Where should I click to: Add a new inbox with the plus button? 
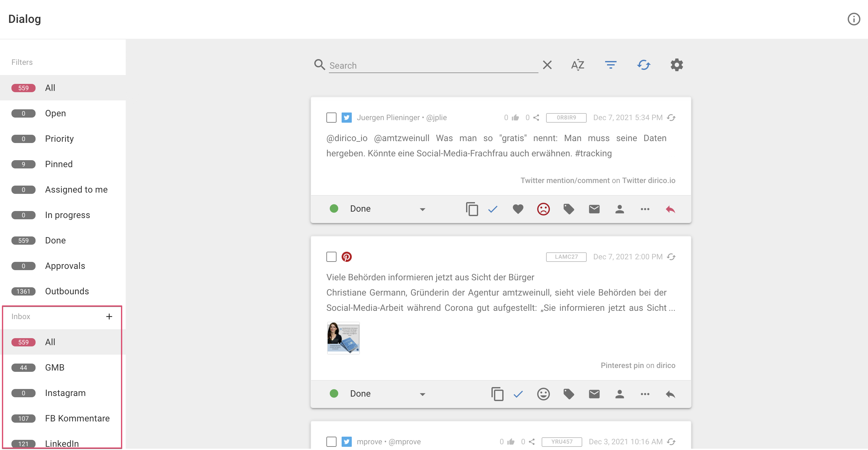(109, 317)
